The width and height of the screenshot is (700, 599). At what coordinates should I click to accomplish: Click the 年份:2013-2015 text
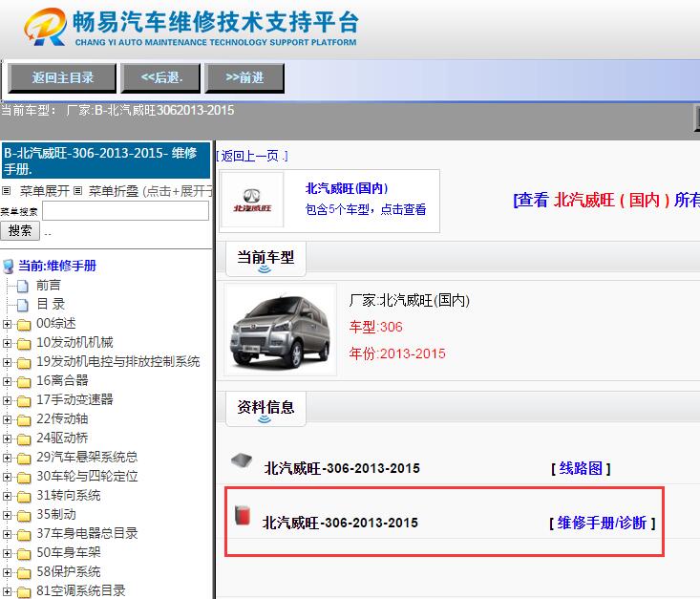pos(397,353)
